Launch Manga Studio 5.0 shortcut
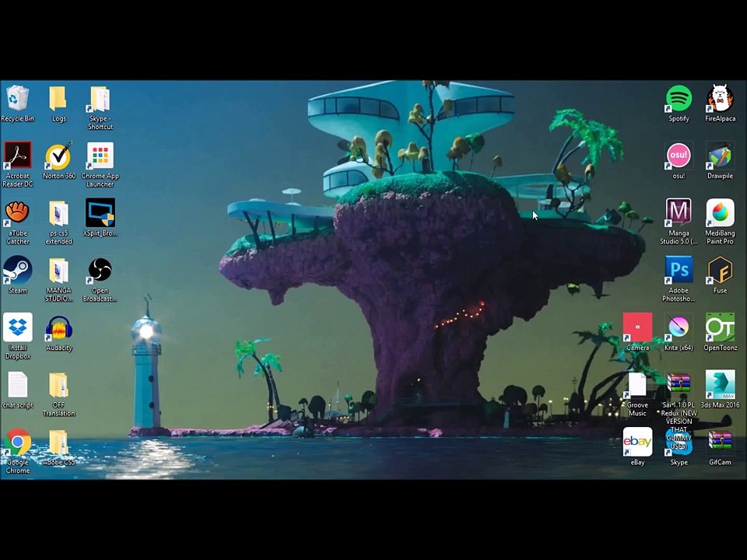This screenshot has height=560, width=747. 679,212
